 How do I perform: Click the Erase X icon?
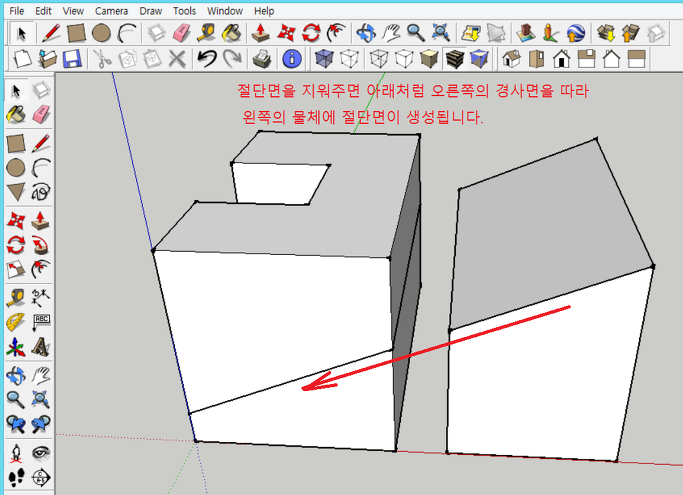coord(177,59)
